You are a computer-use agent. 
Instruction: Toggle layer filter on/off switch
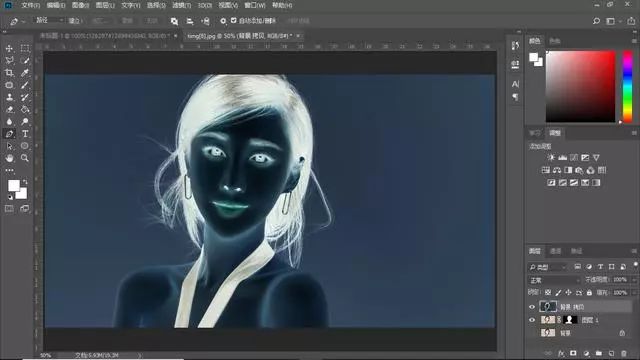(x=635, y=265)
